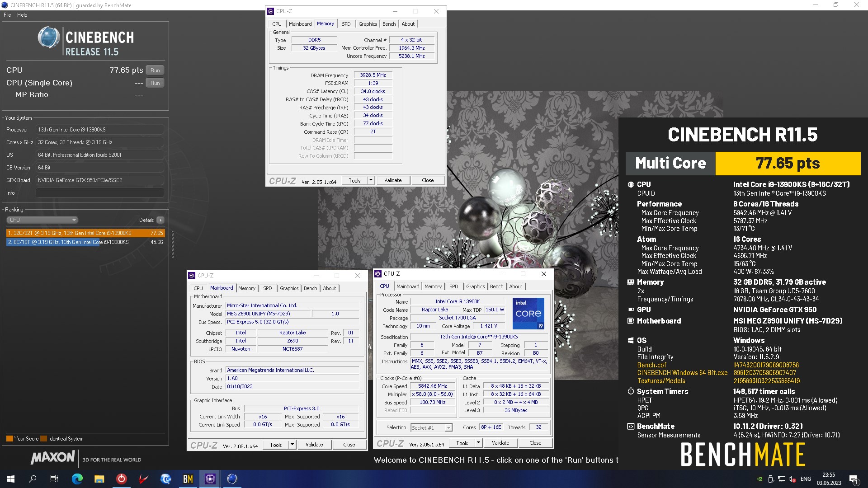Screen dimensions: 868x488
Task: Click Core Speed value 5842.46 MHz
Action: point(433,386)
